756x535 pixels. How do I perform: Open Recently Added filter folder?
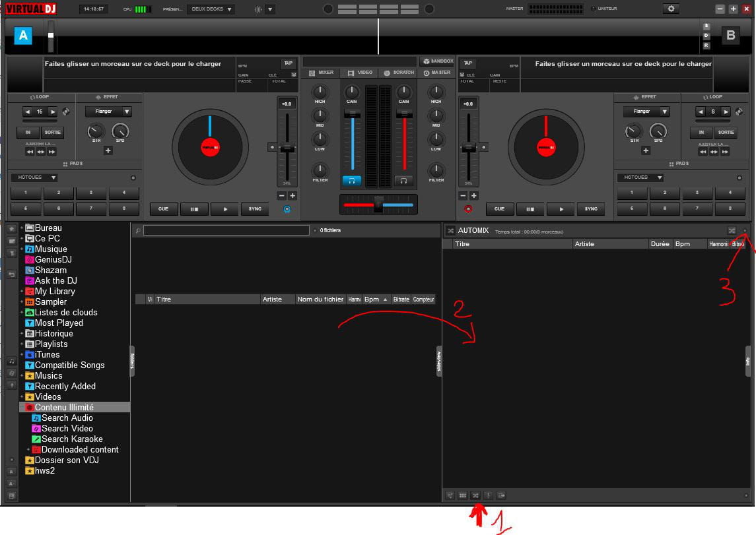(60, 386)
